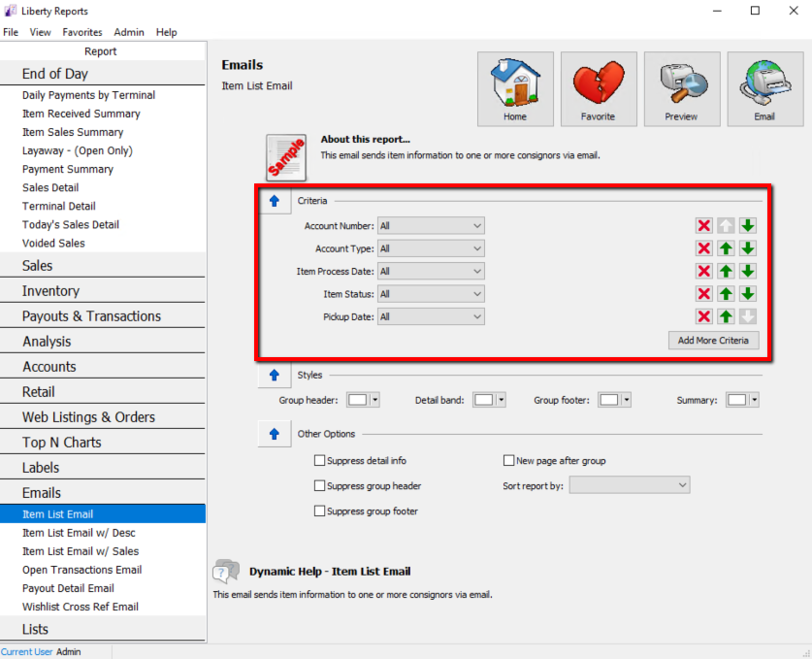Image resolution: width=812 pixels, height=659 pixels.
Task: Pick a Detail band style color
Action: click(x=489, y=400)
